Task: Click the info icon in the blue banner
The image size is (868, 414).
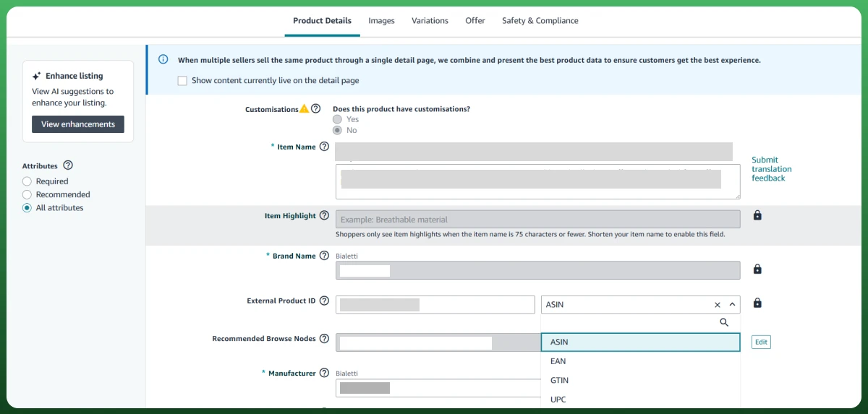Action: 163,60
